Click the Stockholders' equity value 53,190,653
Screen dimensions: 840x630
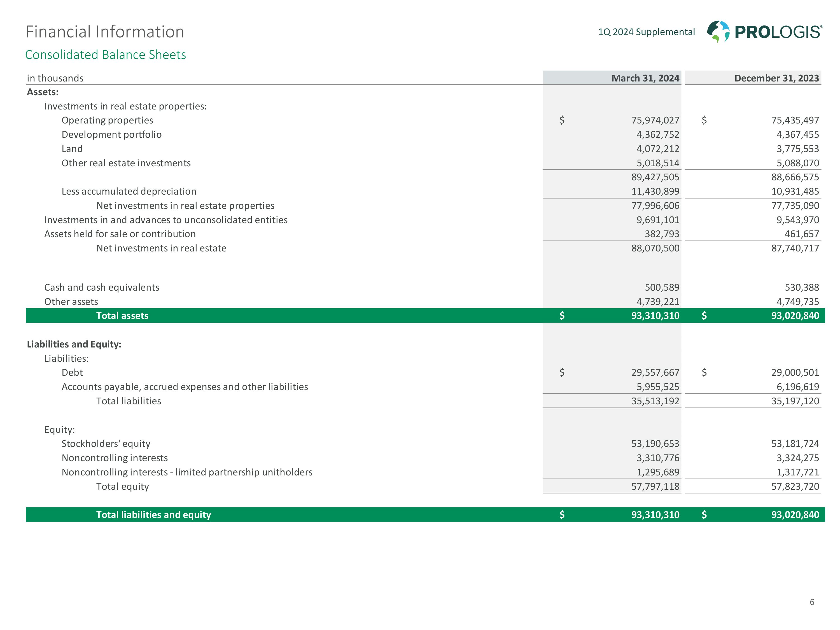(655, 444)
